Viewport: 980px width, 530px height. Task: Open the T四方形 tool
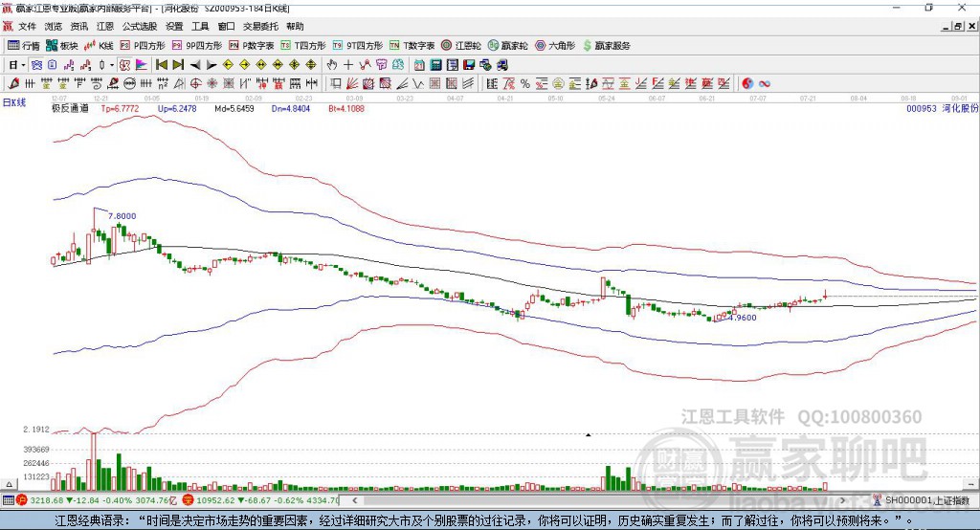303,46
